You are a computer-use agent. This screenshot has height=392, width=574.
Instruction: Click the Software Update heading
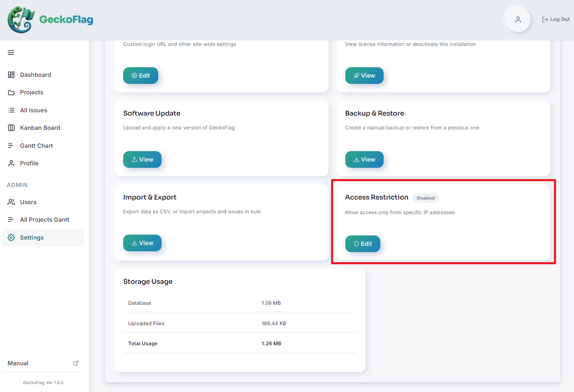[x=152, y=113]
